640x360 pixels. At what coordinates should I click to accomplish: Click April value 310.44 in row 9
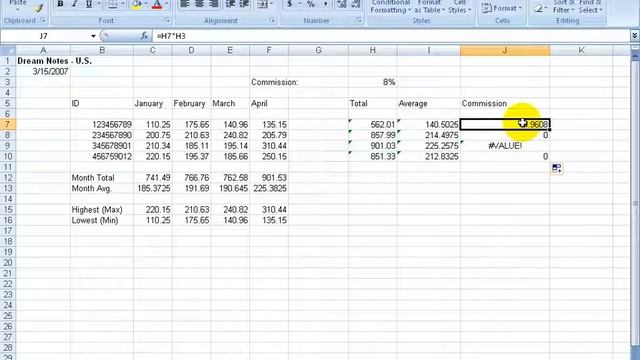(269, 146)
